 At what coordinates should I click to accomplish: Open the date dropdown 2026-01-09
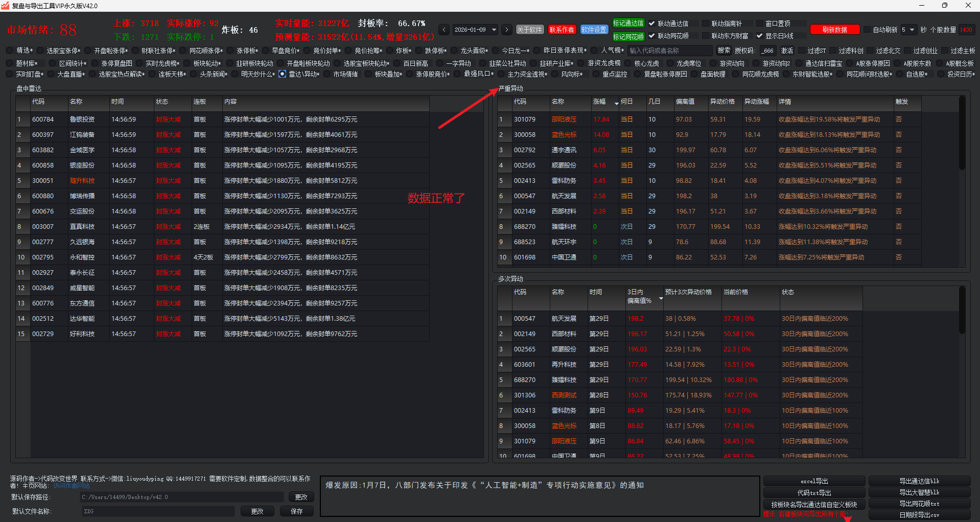tap(494, 30)
